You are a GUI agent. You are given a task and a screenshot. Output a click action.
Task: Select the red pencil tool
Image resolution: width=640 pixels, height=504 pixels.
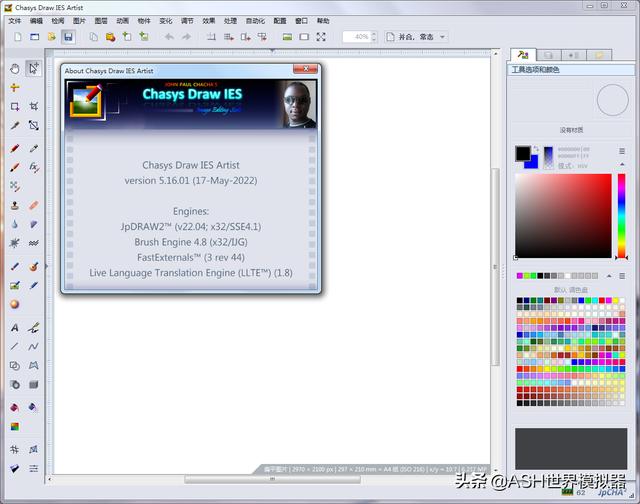[x=15, y=148]
